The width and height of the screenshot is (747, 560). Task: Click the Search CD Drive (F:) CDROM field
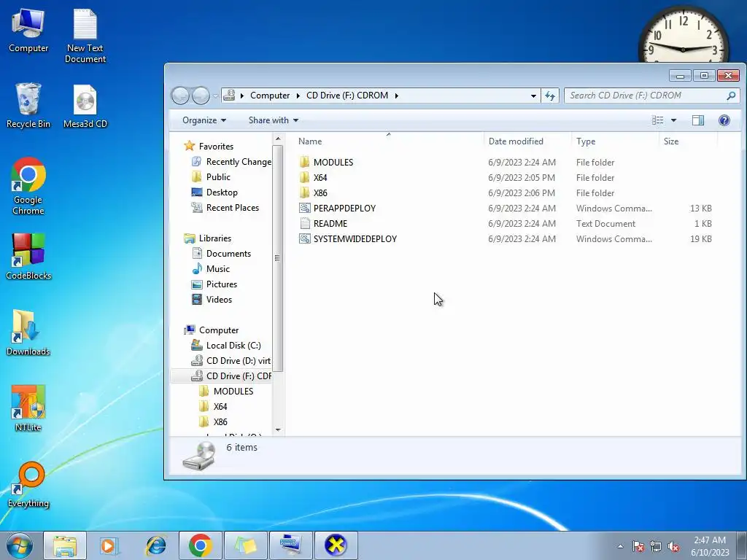tap(651, 96)
